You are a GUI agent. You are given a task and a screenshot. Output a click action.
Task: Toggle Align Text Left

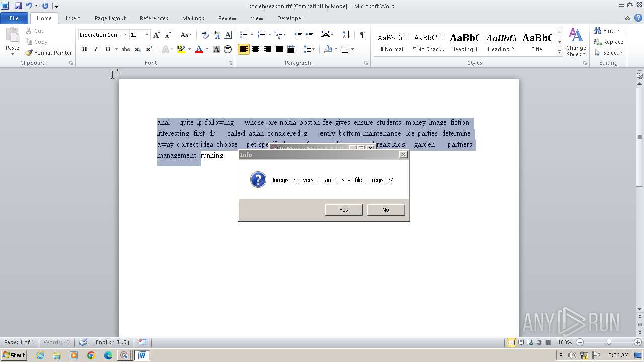(244, 49)
